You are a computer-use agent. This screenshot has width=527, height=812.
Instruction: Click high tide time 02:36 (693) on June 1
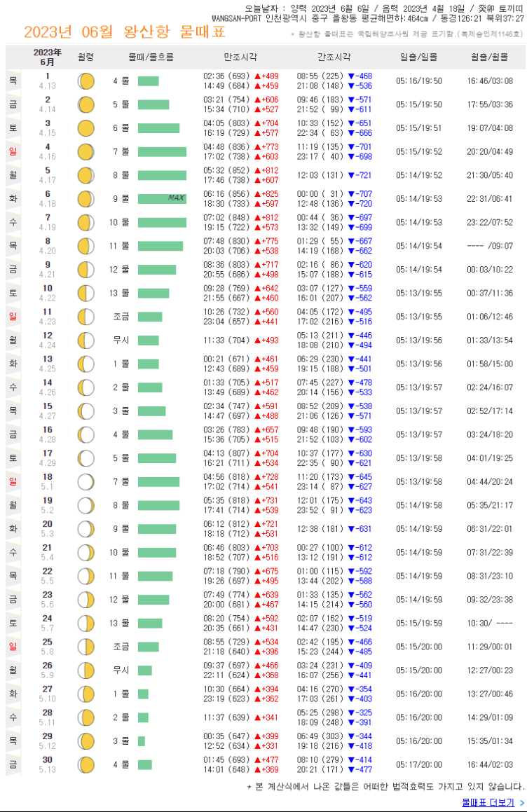pyautogui.click(x=226, y=76)
